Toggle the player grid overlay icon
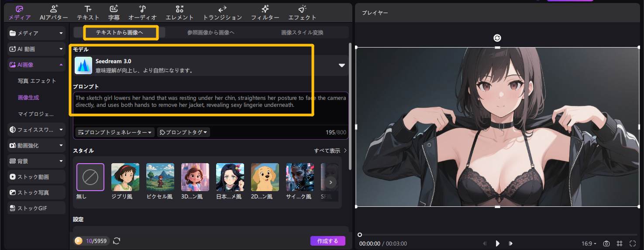Image resolution: width=644 pixels, height=250 pixels. point(620,243)
